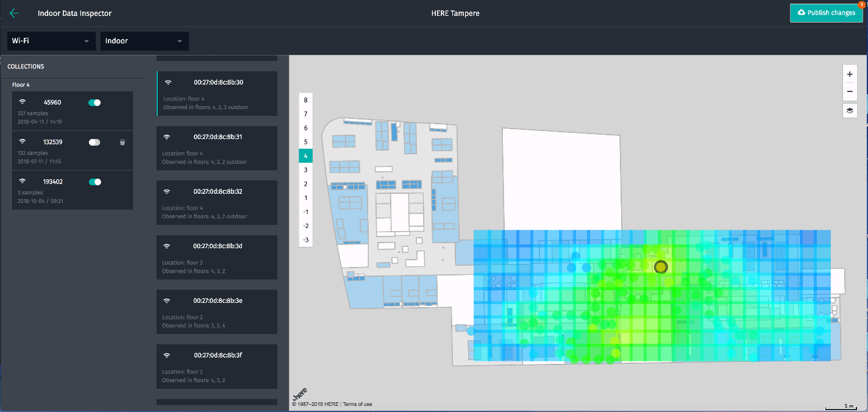Select active floor 4 in level selector
Image resolution: width=868 pixels, height=412 pixels.
pyautogui.click(x=306, y=156)
